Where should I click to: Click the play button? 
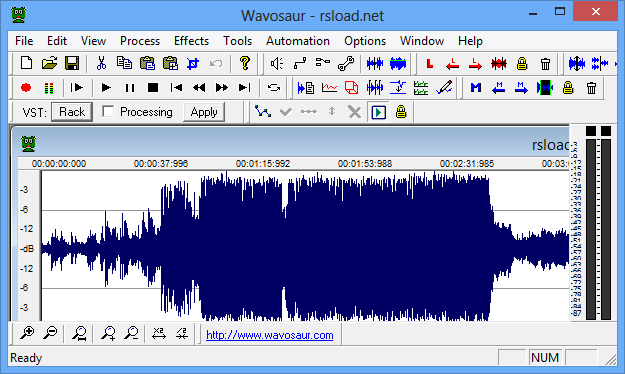[x=106, y=88]
